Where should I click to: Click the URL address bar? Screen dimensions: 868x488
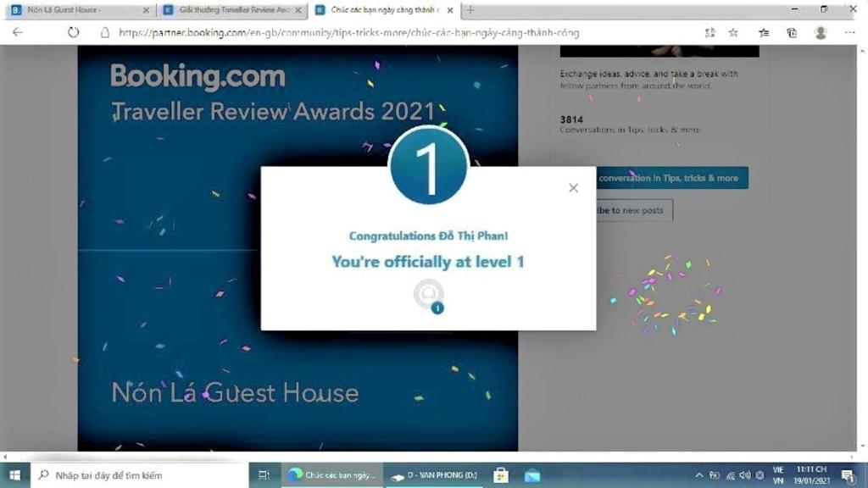(381, 33)
